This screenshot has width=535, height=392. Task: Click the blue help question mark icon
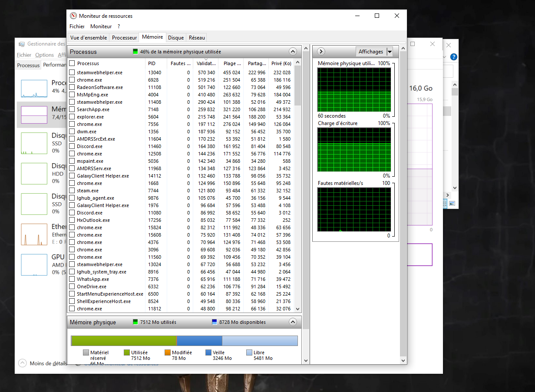click(x=454, y=57)
